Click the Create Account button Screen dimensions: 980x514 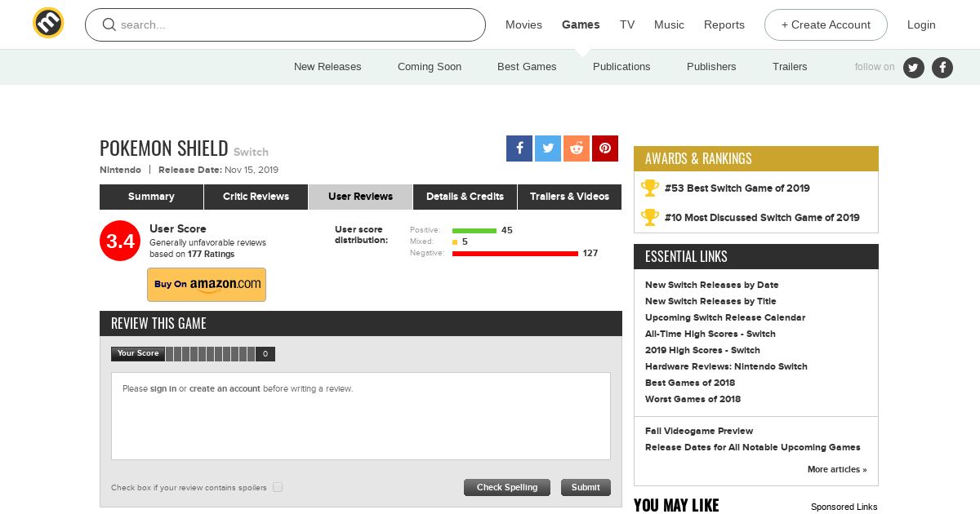tap(826, 24)
